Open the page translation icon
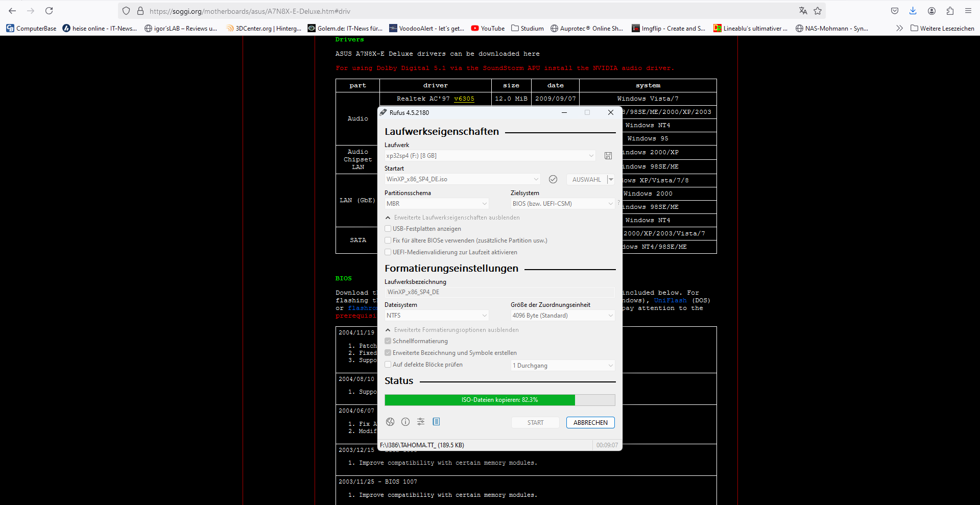This screenshot has height=505, width=980. click(803, 11)
